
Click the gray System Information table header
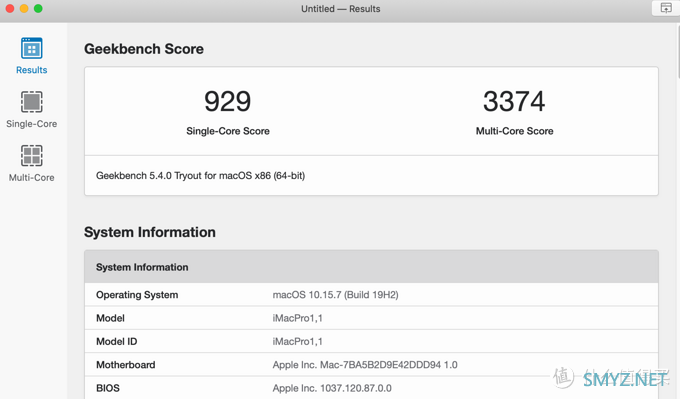(371, 267)
